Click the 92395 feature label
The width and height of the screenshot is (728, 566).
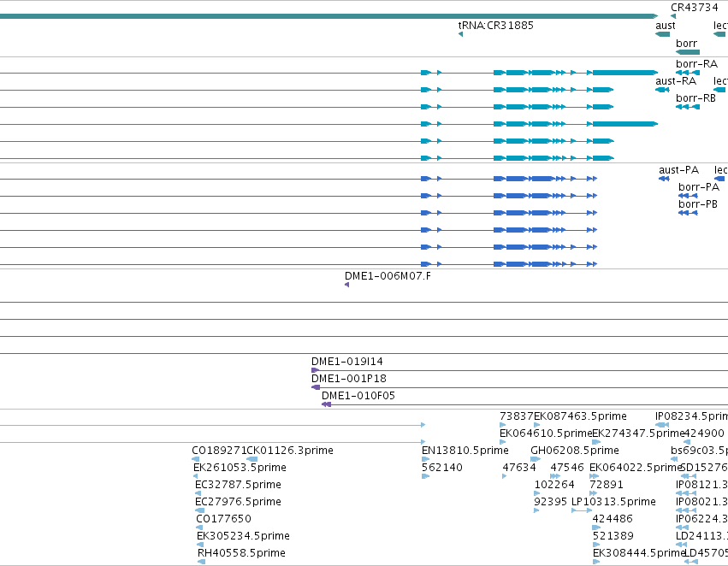[x=551, y=502]
